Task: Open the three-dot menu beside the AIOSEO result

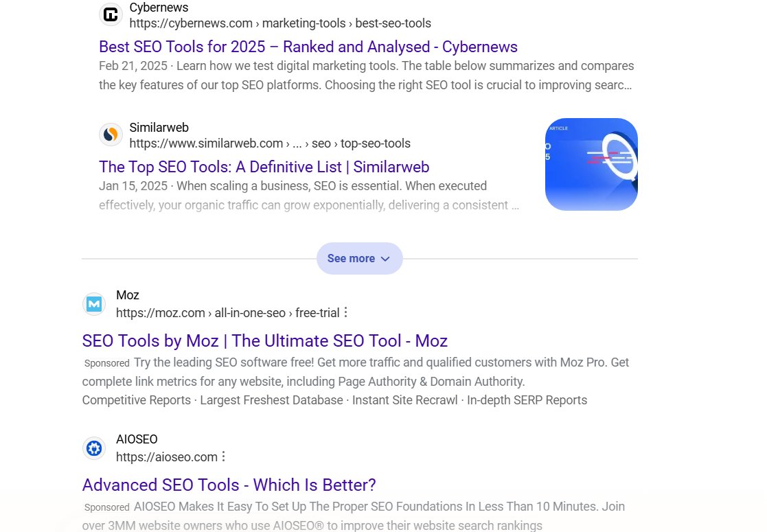Action: [224, 456]
